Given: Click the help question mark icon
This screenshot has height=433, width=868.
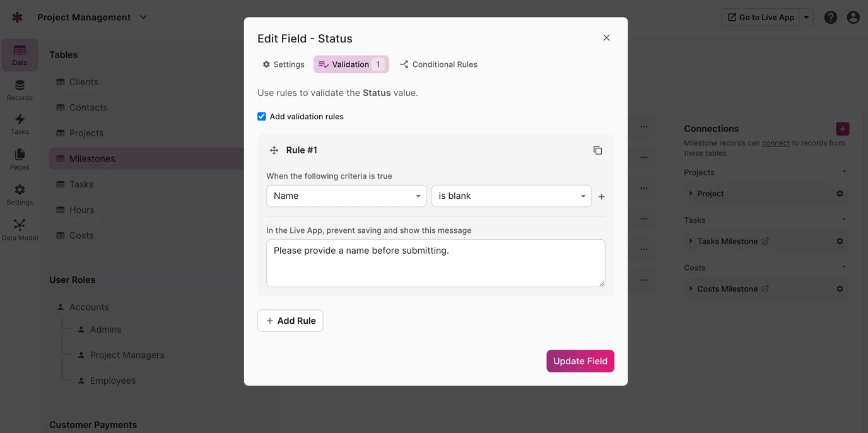Looking at the screenshot, I should (830, 18).
